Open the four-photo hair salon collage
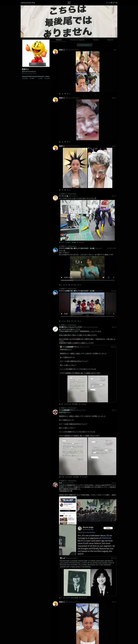The image size is (138, 644). pos(88,72)
